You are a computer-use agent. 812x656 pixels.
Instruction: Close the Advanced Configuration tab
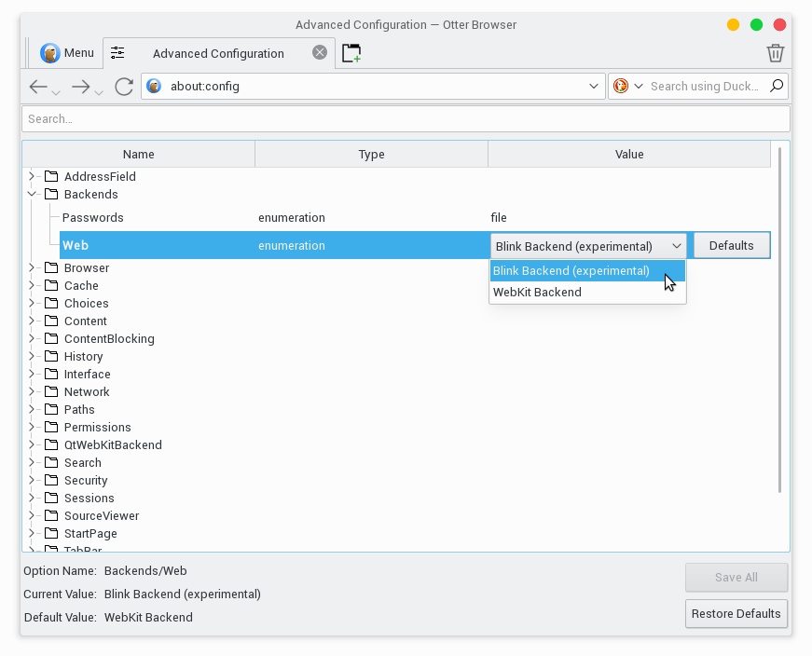[x=320, y=52]
